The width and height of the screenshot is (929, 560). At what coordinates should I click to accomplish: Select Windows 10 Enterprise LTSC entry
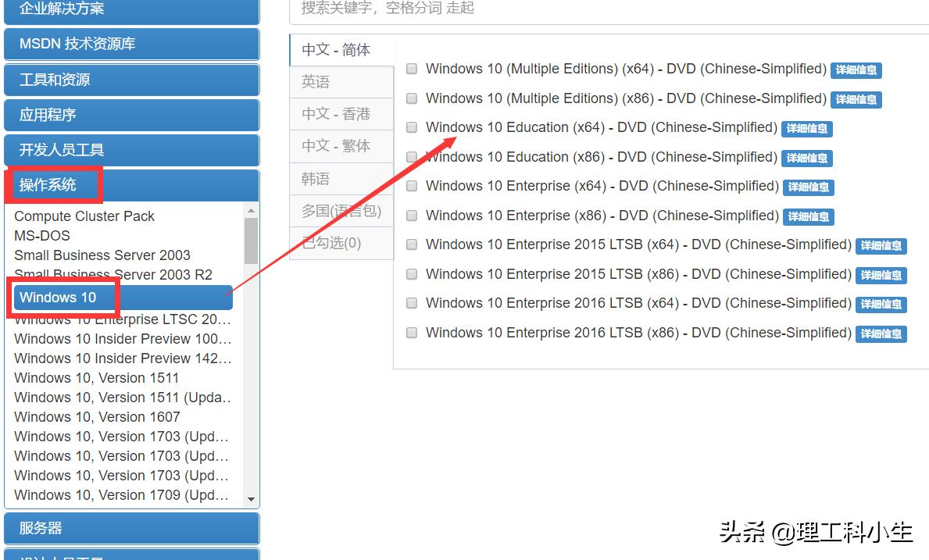point(123,319)
